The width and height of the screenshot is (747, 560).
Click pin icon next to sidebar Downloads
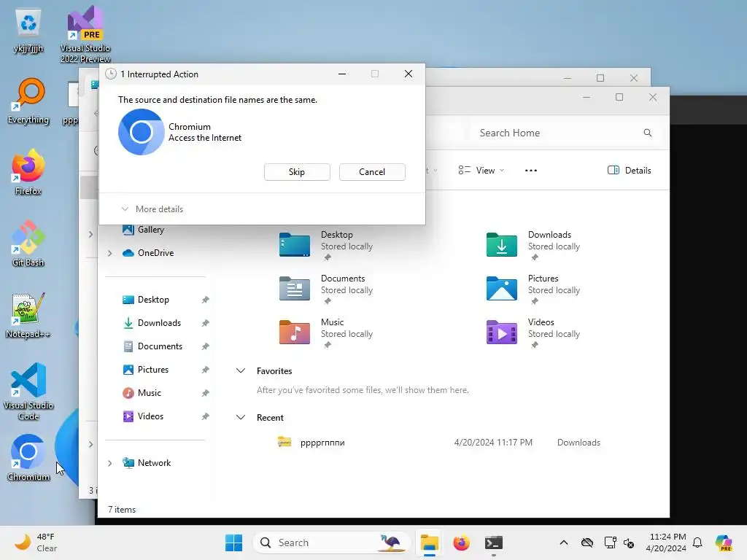(x=205, y=323)
